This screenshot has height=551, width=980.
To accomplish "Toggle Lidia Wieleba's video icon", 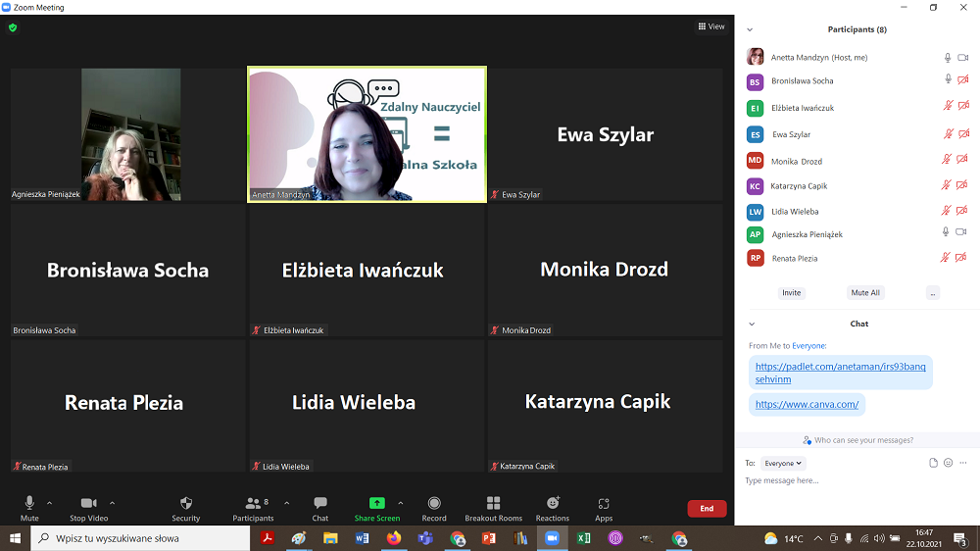I will [x=962, y=210].
